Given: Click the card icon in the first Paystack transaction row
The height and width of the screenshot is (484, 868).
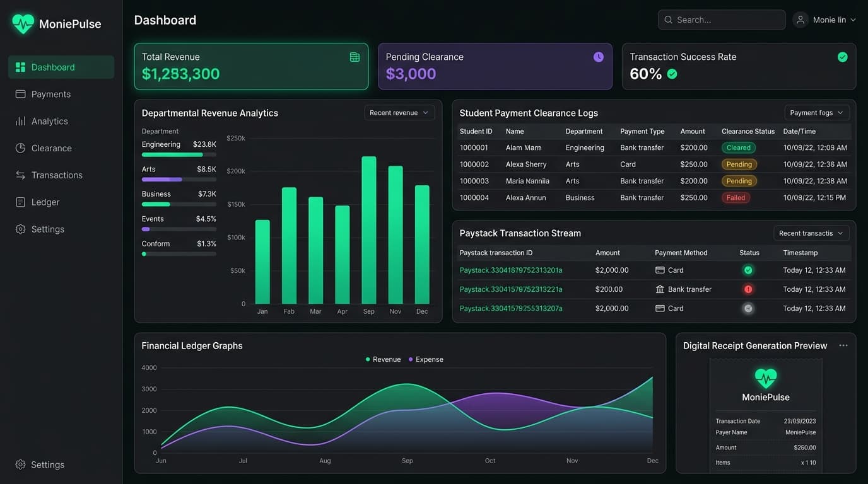Looking at the screenshot, I should pos(660,270).
